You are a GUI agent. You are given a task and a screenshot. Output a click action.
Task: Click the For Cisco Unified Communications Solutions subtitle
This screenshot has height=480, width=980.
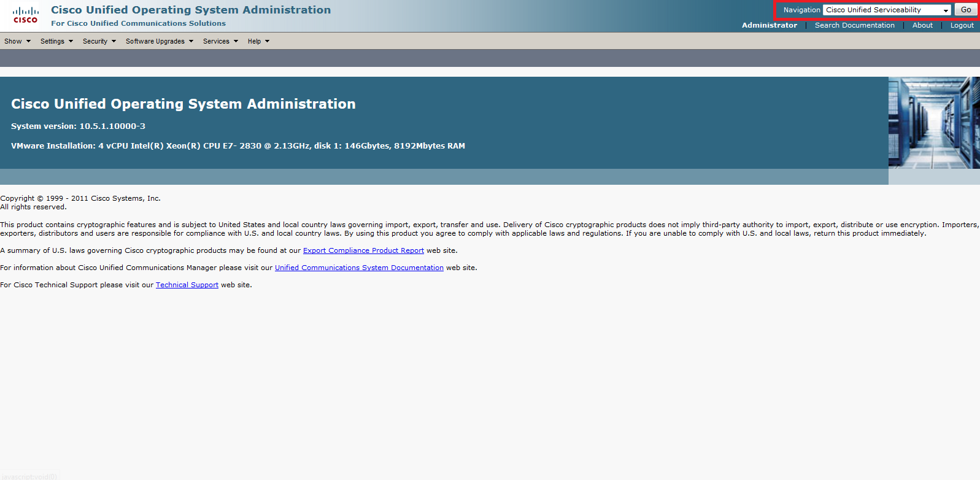pos(138,23)
